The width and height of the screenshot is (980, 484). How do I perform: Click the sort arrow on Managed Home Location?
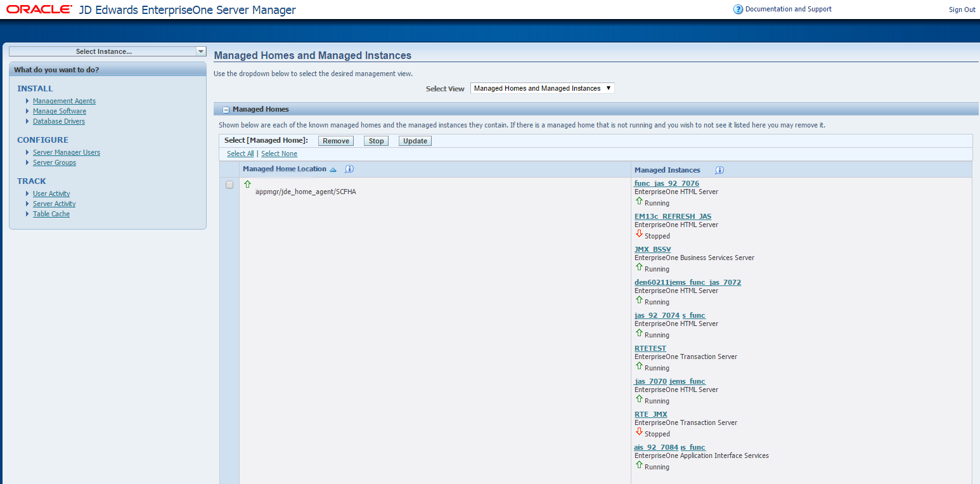pyautogui.click(x=333, y=170)
